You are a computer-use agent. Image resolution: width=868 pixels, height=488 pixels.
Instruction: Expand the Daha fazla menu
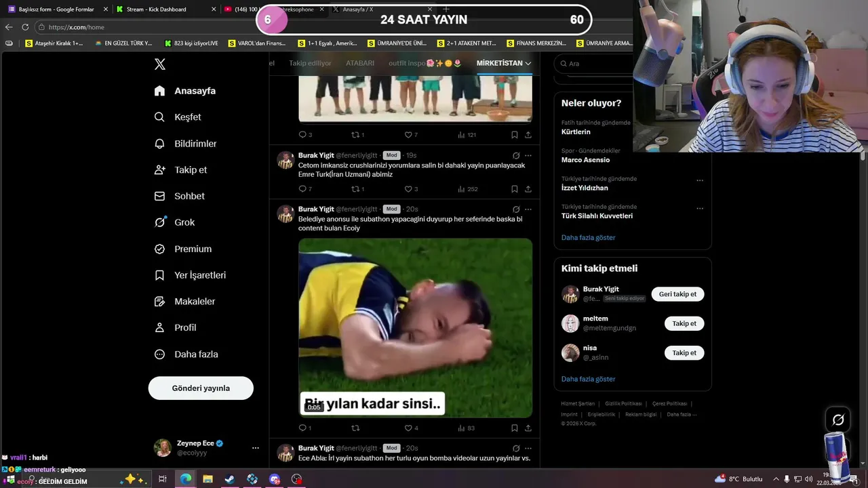pos(186,354)
